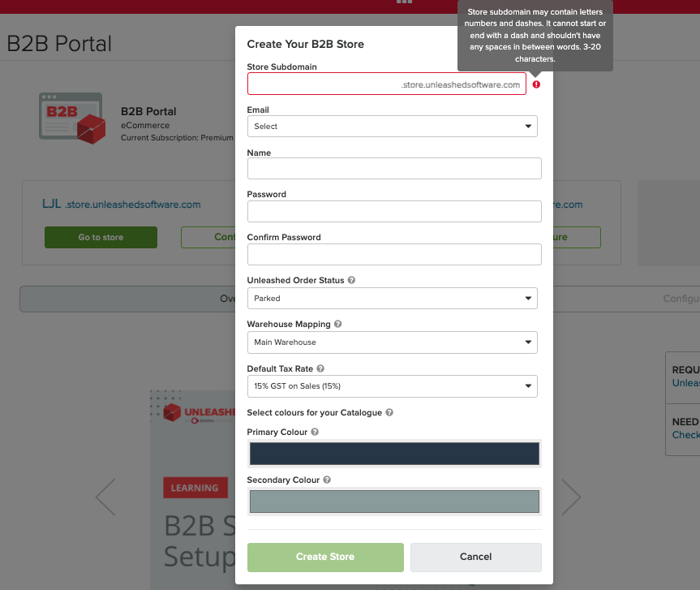Click the B2B Portal app logo icon
Viewport: 700px width, 590px height.
(72, 118)
